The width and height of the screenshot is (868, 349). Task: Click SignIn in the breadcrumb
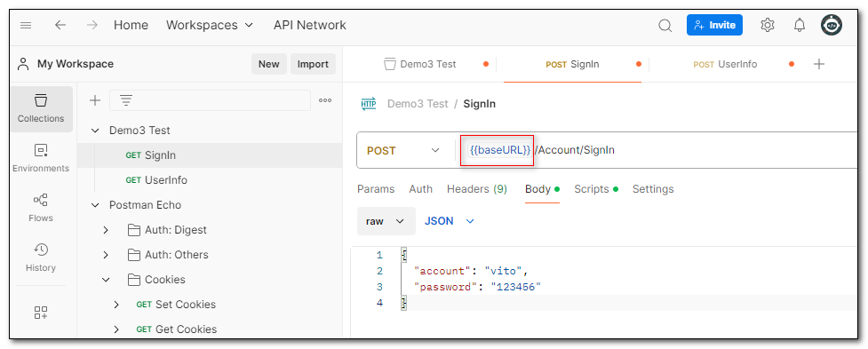click(480, 103)
